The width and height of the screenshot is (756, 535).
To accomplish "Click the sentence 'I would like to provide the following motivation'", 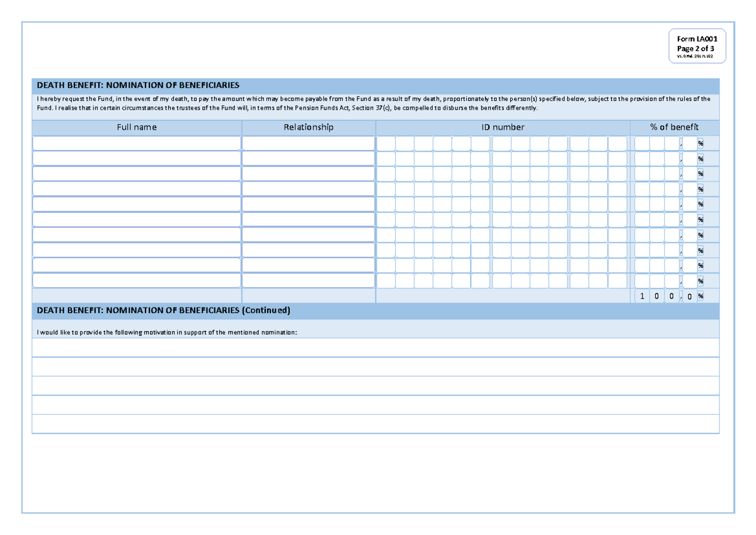I will click(166, 331).
